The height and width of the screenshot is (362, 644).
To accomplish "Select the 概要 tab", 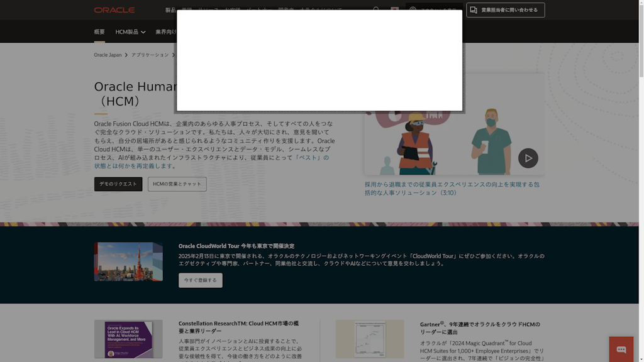I will coord(99,32).
